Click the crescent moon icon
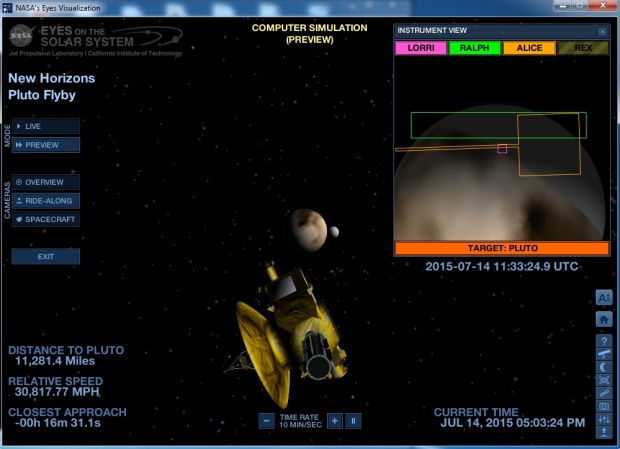This screenshot has width=620, height=449. click(x=604, y=367)
